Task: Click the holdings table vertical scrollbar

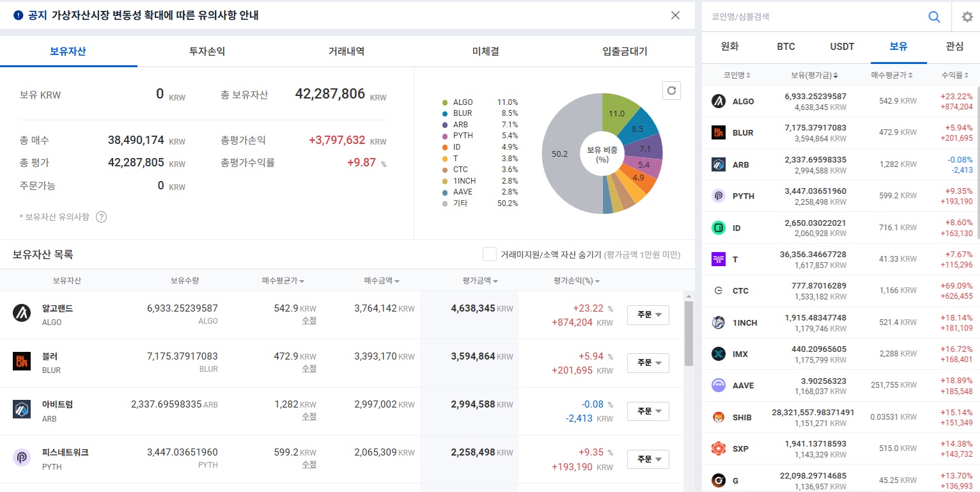Action: [x=688, y=333]
